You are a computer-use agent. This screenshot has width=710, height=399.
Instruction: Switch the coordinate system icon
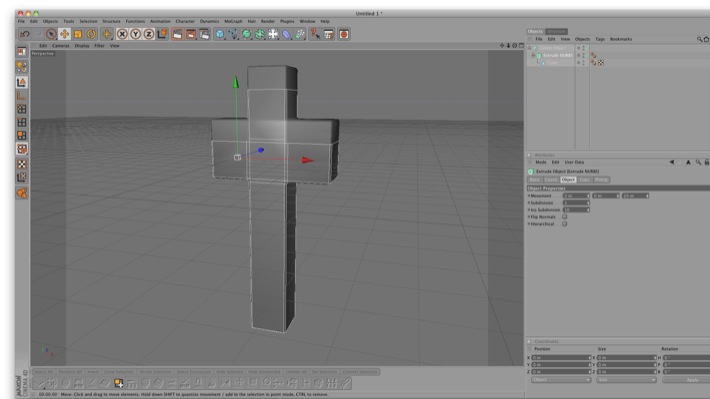[x=162, y=34]
